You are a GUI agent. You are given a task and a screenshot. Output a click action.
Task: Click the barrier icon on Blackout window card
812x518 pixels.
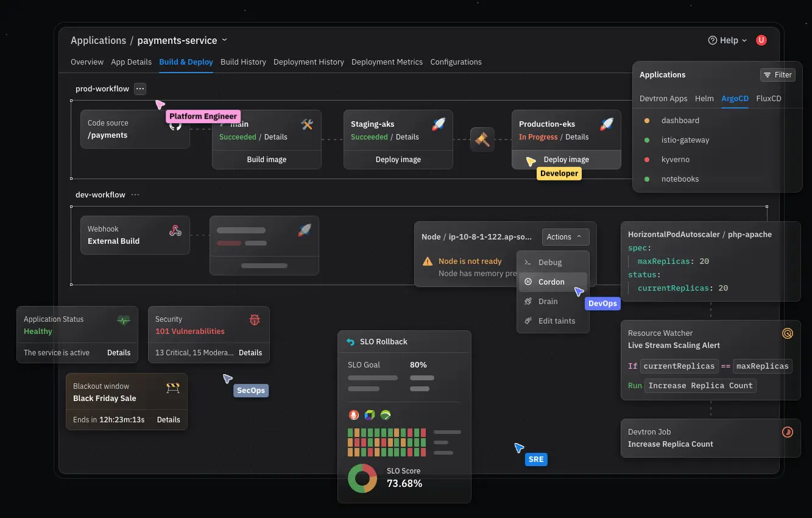click(173, 386)
